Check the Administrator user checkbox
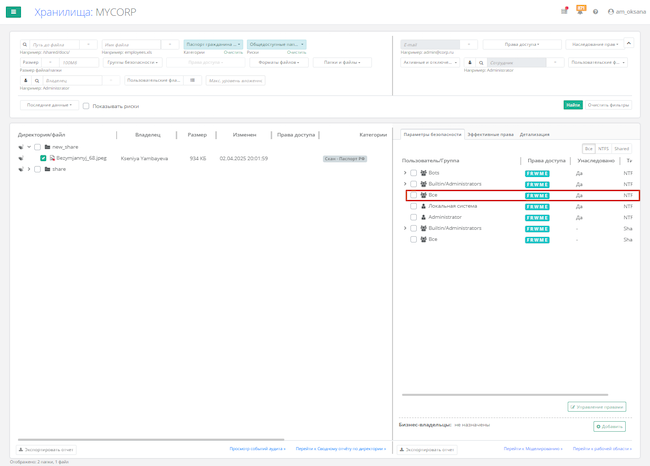This screenshot has height=466, width=650. click(x=413, y=217)
